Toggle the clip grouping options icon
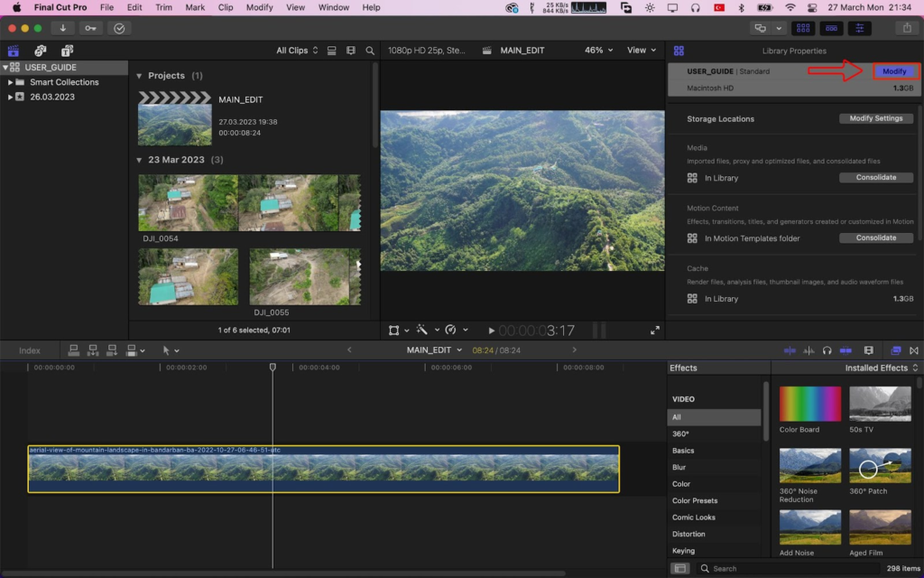 332,51
